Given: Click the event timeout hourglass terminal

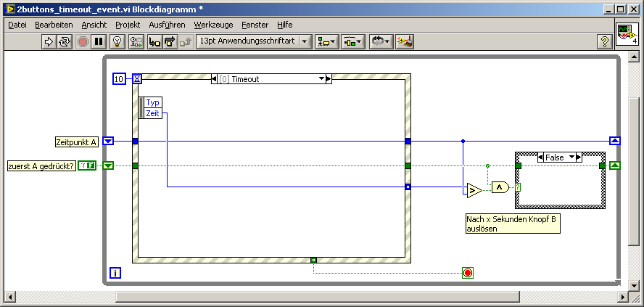Looking at the screenshot, I should tap(137, 78).
